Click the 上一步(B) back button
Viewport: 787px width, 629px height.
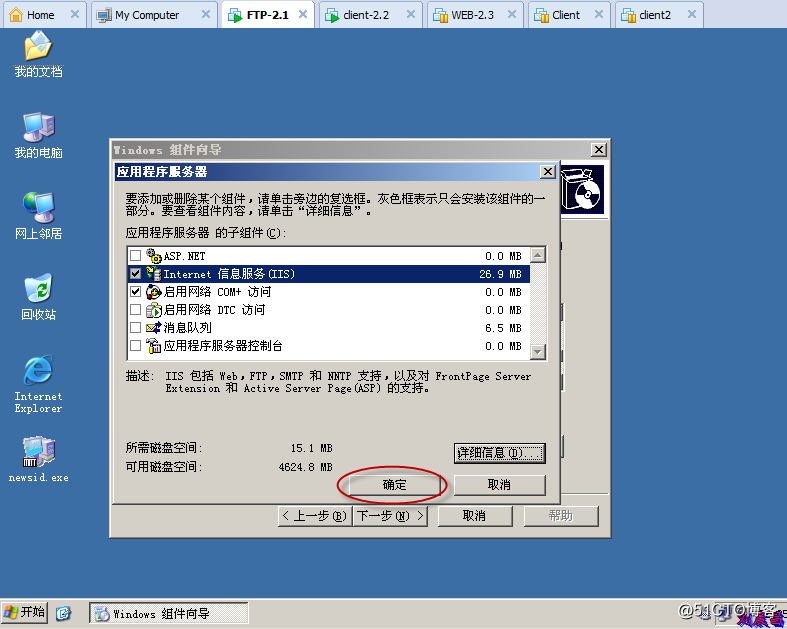pyautogui.click(x=315, y=516)
